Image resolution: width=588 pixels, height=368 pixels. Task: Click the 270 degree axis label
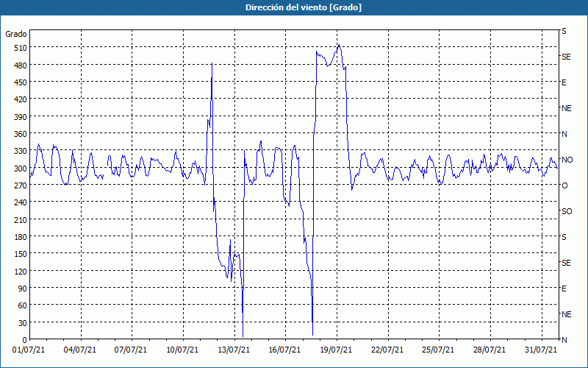pos(21,185)
